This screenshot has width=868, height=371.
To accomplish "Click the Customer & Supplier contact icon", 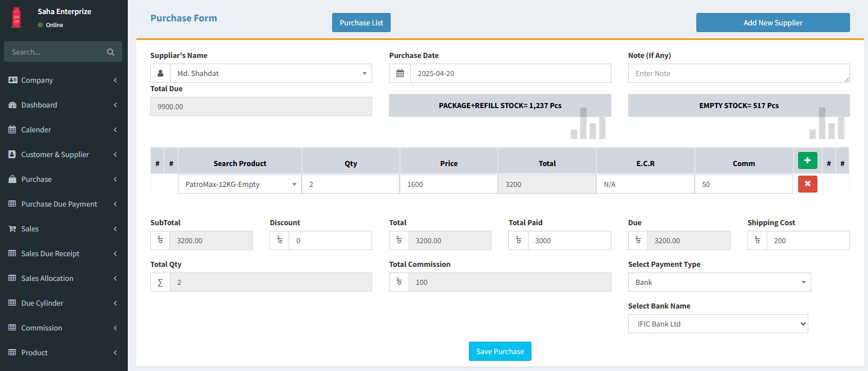I will point(12,154).
